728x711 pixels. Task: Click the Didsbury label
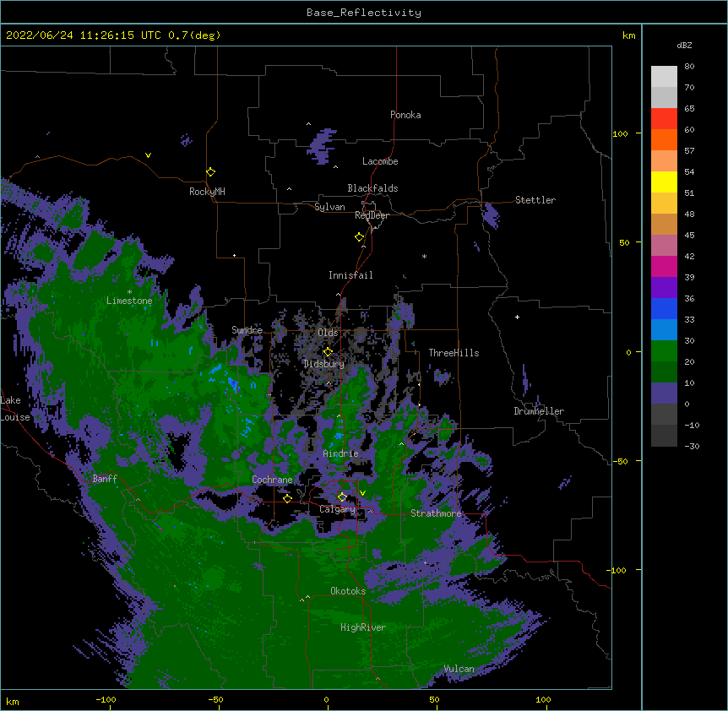[x=323, y=364]
